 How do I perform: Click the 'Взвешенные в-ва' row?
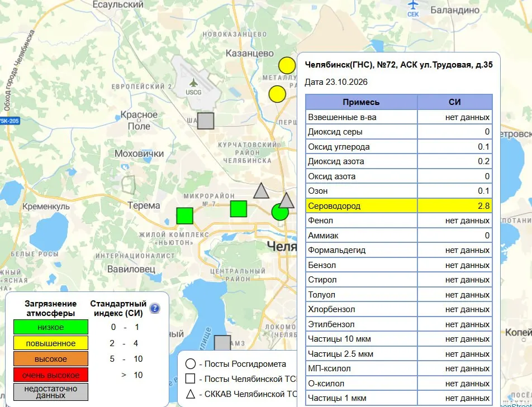click(x=399, y=117)
